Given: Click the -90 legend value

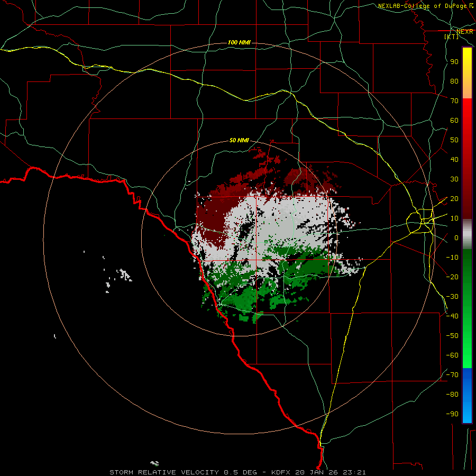Looking at the screenshot, I should (452, 414).
